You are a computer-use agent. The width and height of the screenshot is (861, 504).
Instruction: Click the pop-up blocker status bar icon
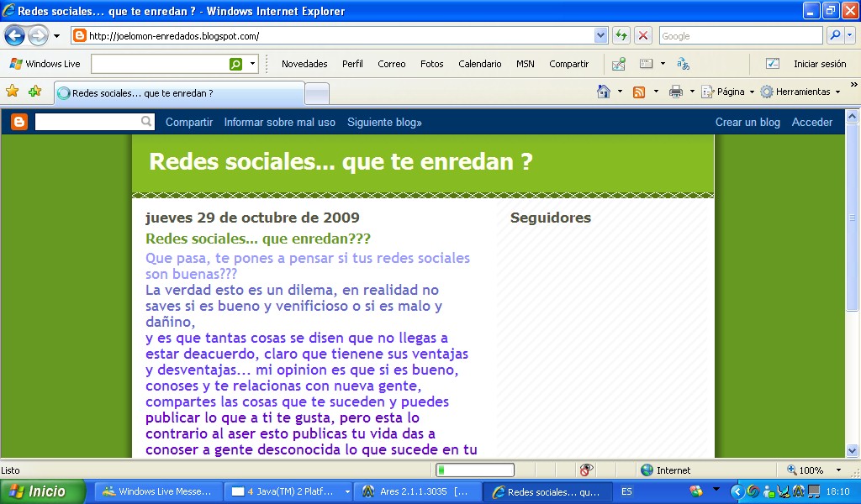tap(586, 470)
